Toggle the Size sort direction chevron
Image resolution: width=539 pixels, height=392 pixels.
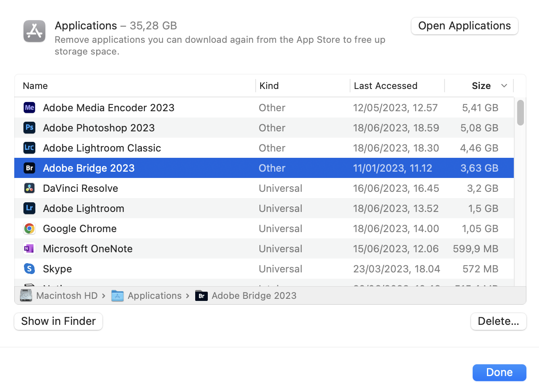504,86
